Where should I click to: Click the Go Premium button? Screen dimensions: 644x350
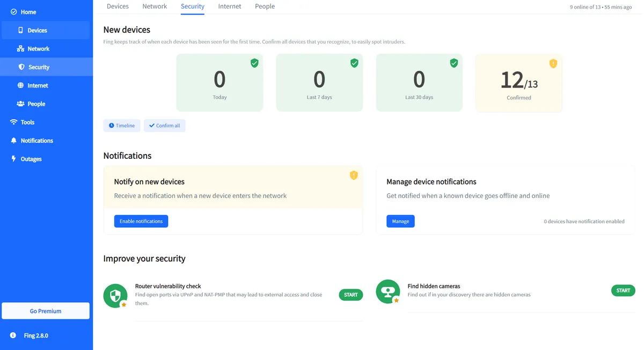pos(46,311)
